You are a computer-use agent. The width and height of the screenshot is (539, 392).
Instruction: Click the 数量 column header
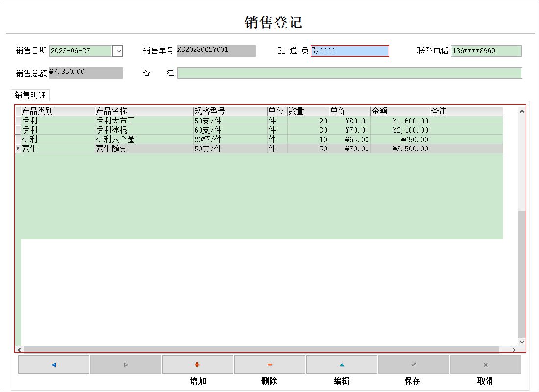click(x=308, y=111)
